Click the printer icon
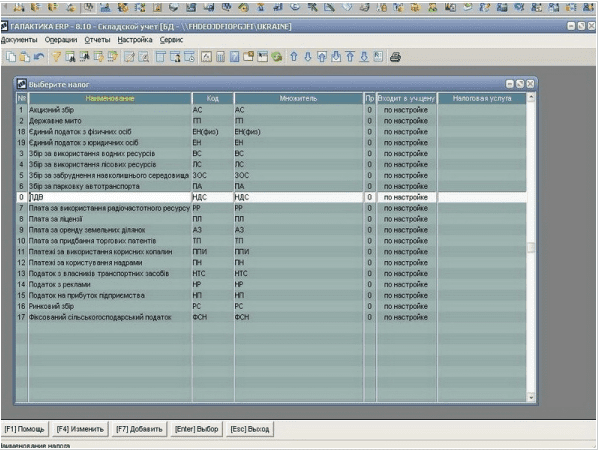 pos(395,57)
